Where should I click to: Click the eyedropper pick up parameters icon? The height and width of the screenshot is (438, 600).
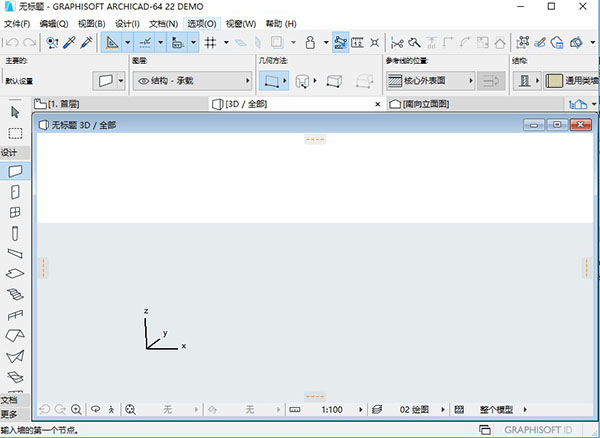pos(69,42)
